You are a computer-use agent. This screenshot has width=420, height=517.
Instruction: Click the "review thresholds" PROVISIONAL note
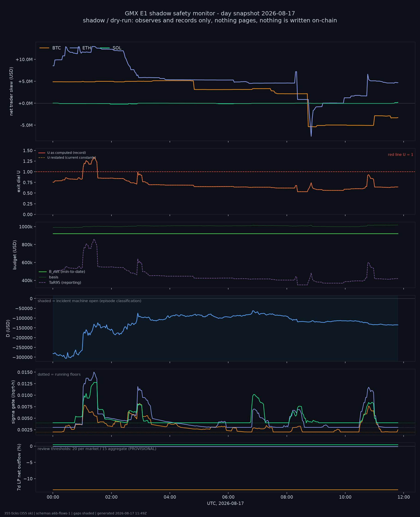click(x=97, y=449)
